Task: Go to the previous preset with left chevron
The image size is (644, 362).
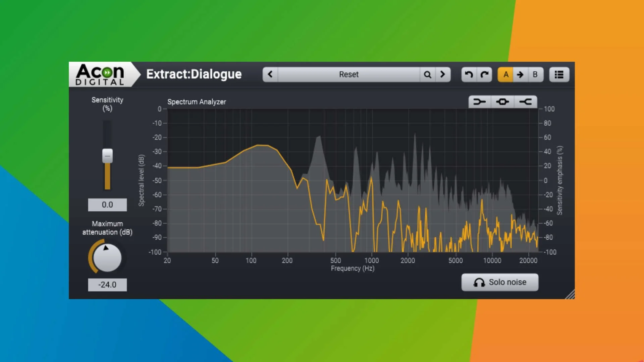Action: point(270,74)
